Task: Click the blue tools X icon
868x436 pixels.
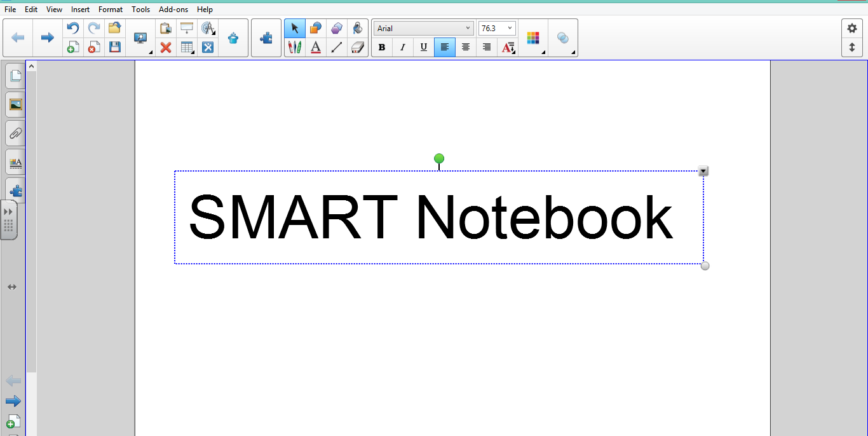Action: click(208, 47)
